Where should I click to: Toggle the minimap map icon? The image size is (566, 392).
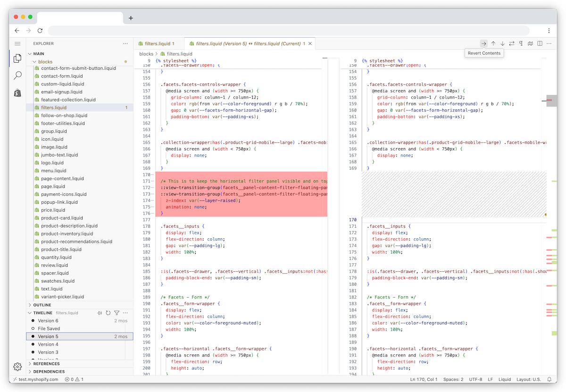point(531,43)
